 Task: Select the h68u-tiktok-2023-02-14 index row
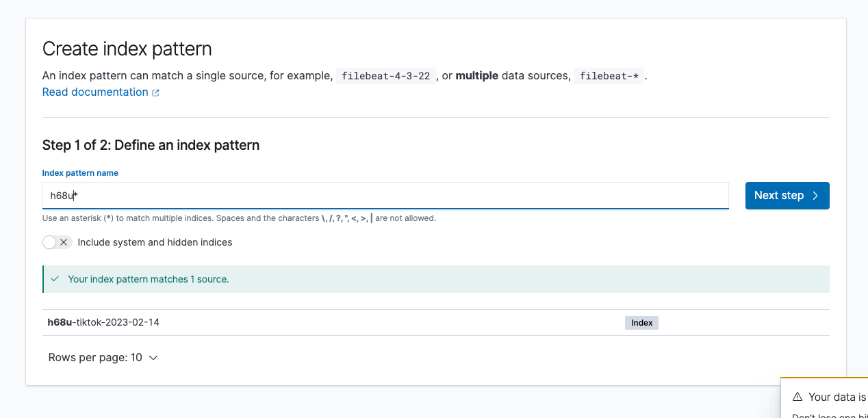click(x=435, y=323)
